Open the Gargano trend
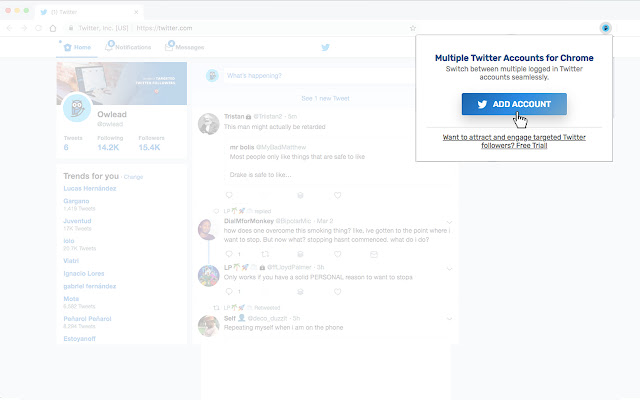640x400 pixels. point(76,201)
